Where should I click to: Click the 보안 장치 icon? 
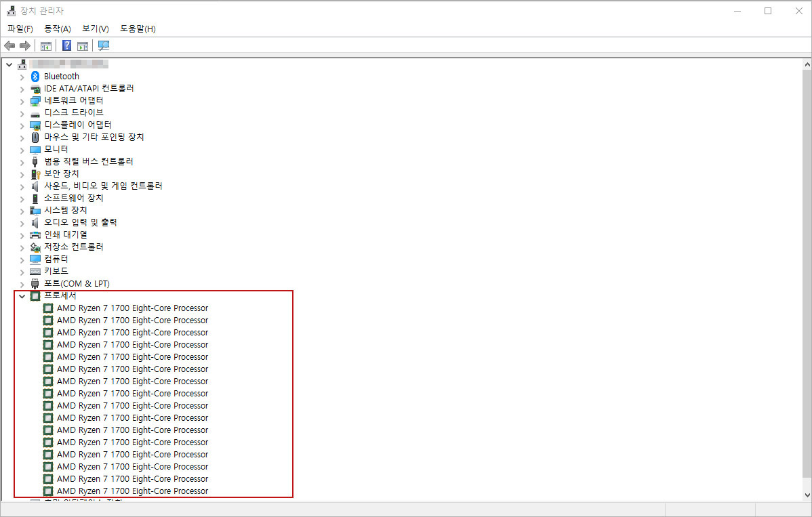(35, 174)
